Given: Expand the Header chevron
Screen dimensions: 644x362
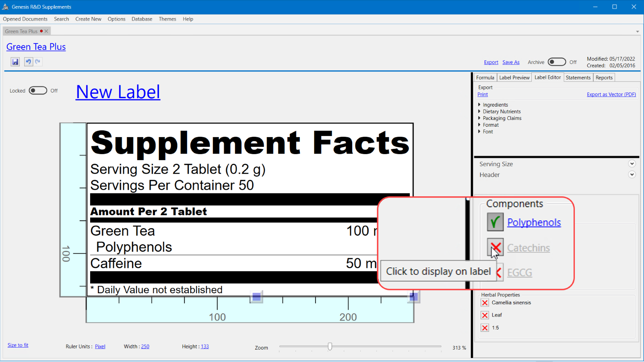Looking at the screenshot, I should pos(632,175).
